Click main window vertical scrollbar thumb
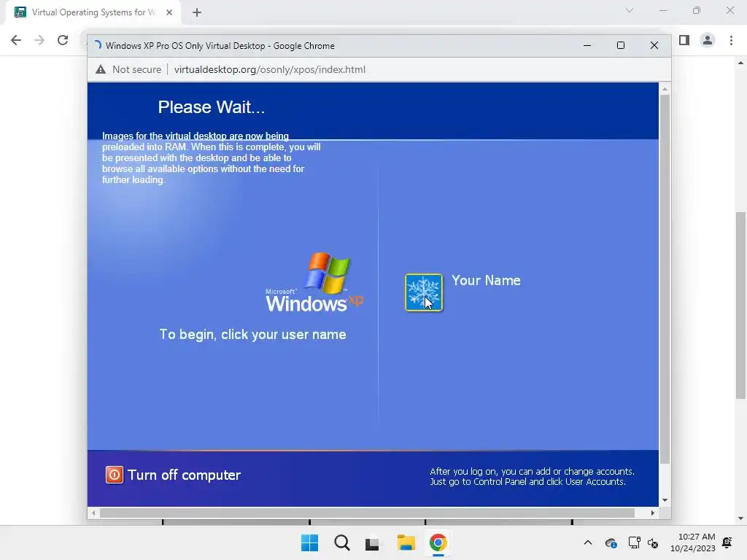747x560 pixels. [740, 305]
